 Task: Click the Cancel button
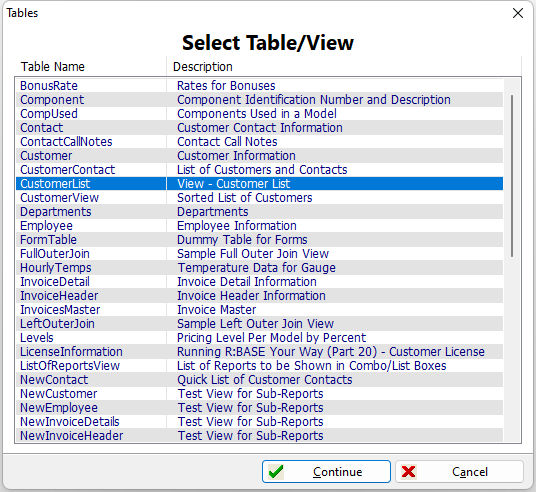click(459, 471)
